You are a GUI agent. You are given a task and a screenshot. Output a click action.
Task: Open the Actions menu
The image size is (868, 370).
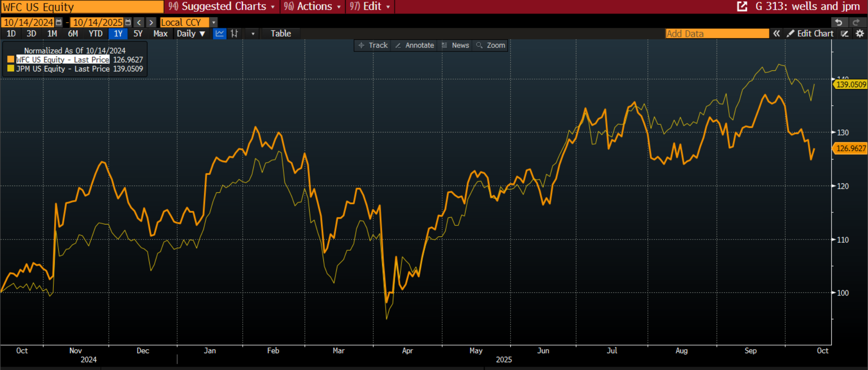click(x=312, y=6)
